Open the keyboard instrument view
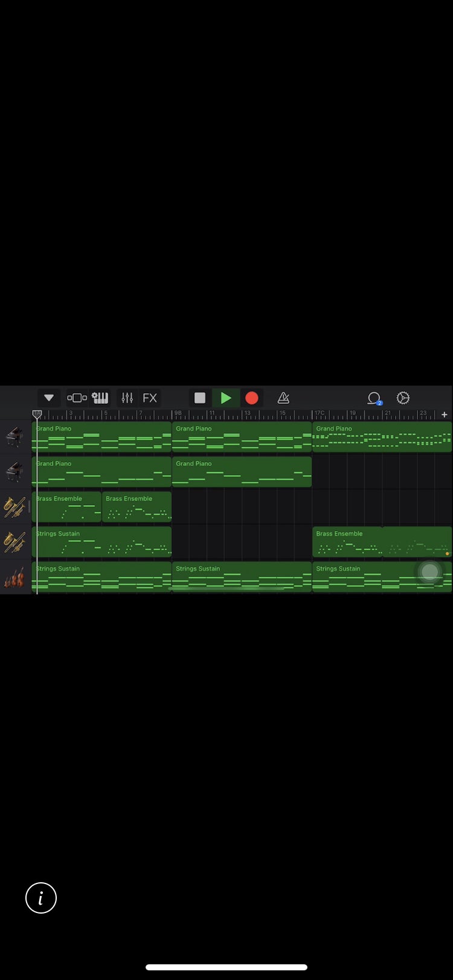This screenshot has width=453, height=980. coord(100,398)
